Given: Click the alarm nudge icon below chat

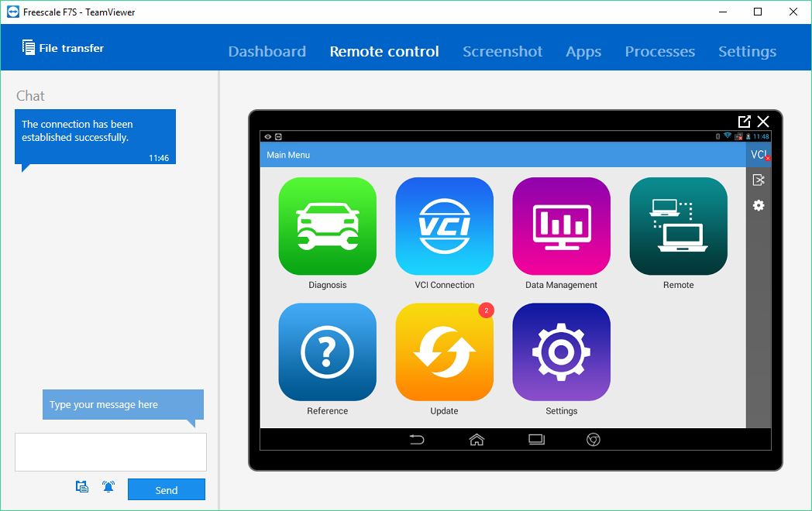Looking at the screenshot, I should pos(108,487).
